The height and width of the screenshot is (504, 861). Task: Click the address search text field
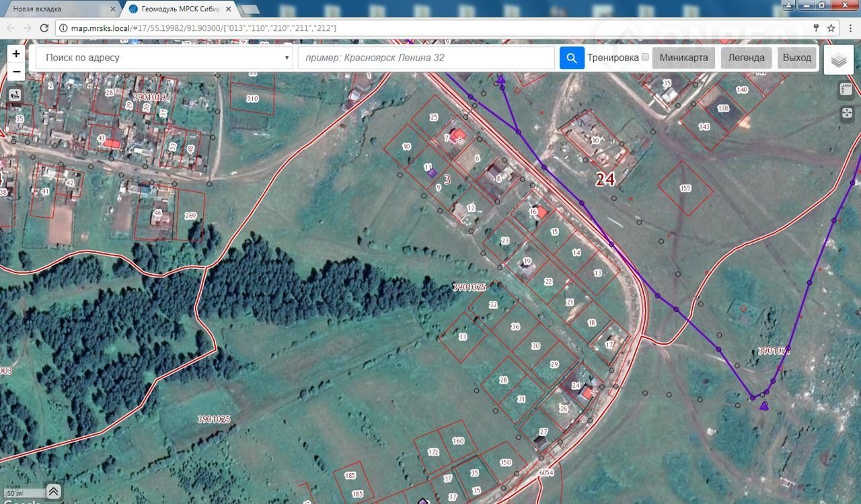point(426,58)
